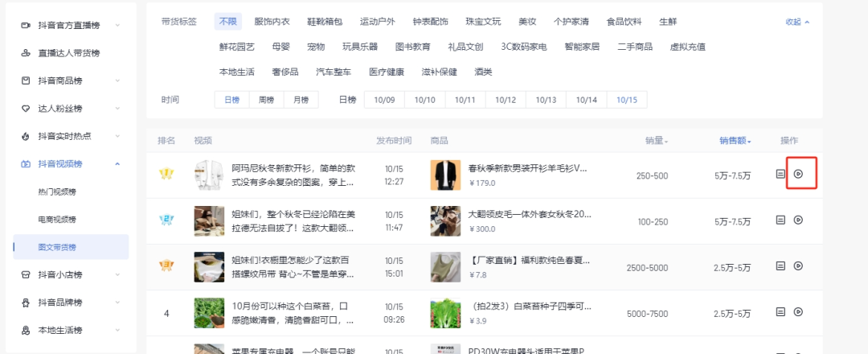Image resolution: width=868 pixels, height=354 pixels.
Task: Click the 抖音品牌榜 badge icon
Action: tap(26, 303)
